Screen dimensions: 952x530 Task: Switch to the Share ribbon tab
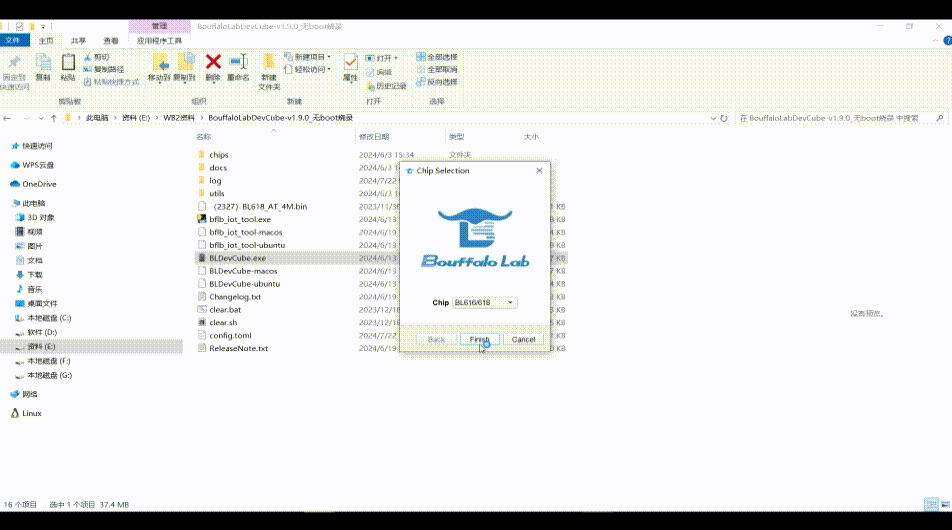[78, 41]
